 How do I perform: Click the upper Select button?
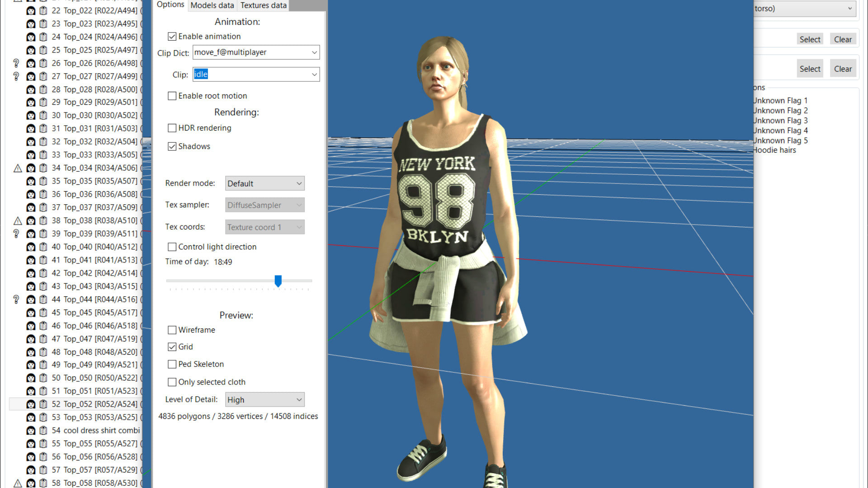pos(809,39)
